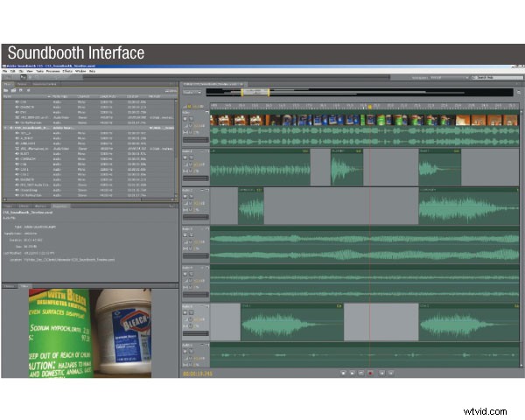525x420 pixels.
Task: Click Go to Previous marker button
Action: point(382,373)
